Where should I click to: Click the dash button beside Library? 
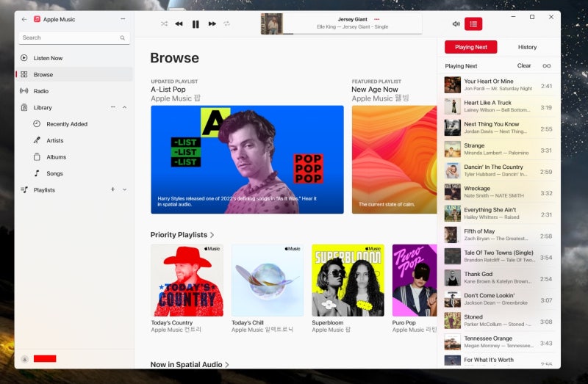coord(113,107)
